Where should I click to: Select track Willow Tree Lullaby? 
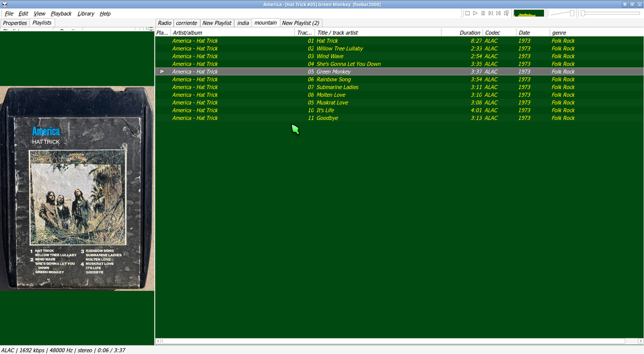tap(399, 48)
